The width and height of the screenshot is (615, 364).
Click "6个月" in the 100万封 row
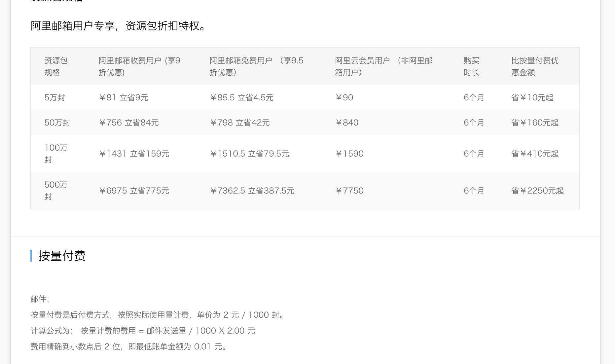[474, 154]
